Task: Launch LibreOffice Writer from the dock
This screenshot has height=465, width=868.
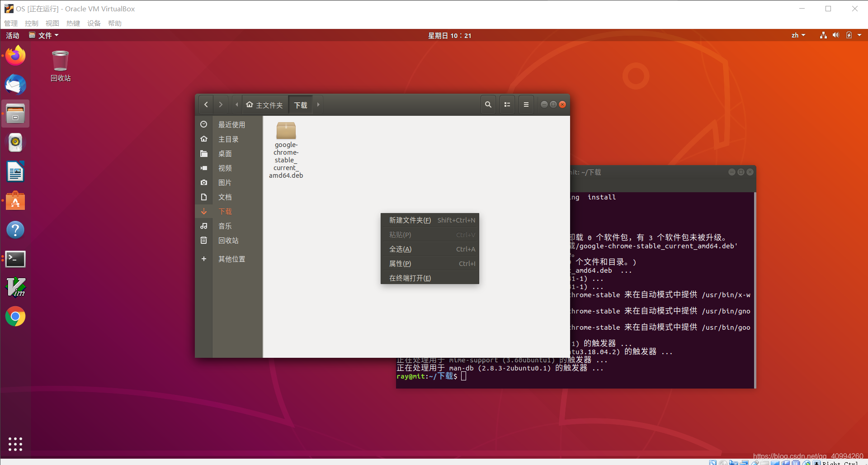Action: click(x=15, y=172)
